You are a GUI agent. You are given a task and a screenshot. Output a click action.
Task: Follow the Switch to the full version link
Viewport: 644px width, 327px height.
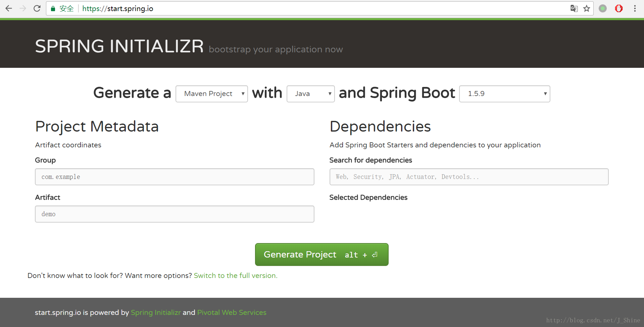coord(236,276)
